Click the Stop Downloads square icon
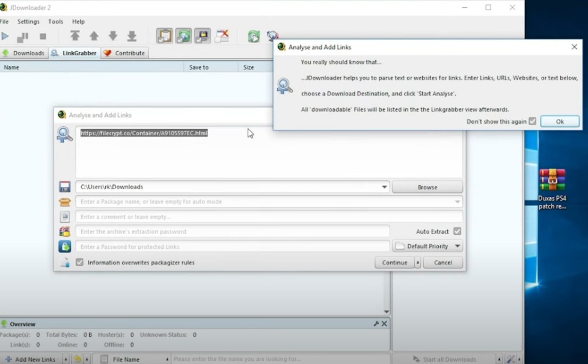The image size is (588, 364). point(43,37)
